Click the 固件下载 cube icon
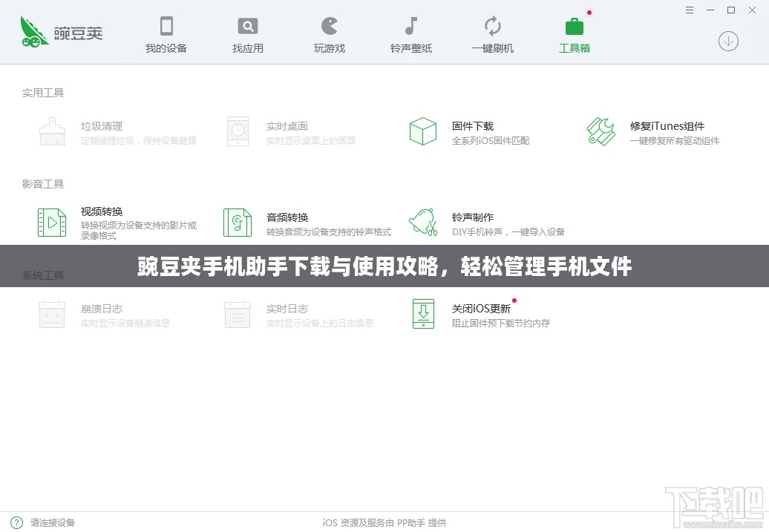This screenshot has height=532, width=769. [423, 131]
